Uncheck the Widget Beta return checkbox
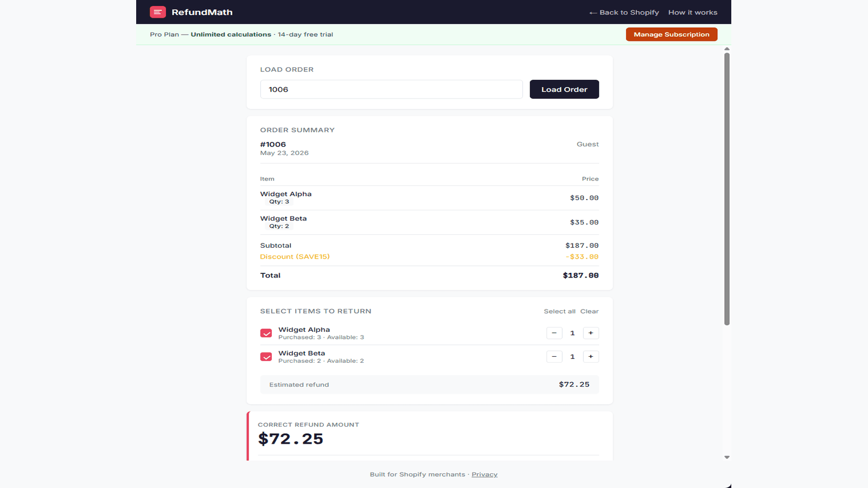 click(266, 357)
